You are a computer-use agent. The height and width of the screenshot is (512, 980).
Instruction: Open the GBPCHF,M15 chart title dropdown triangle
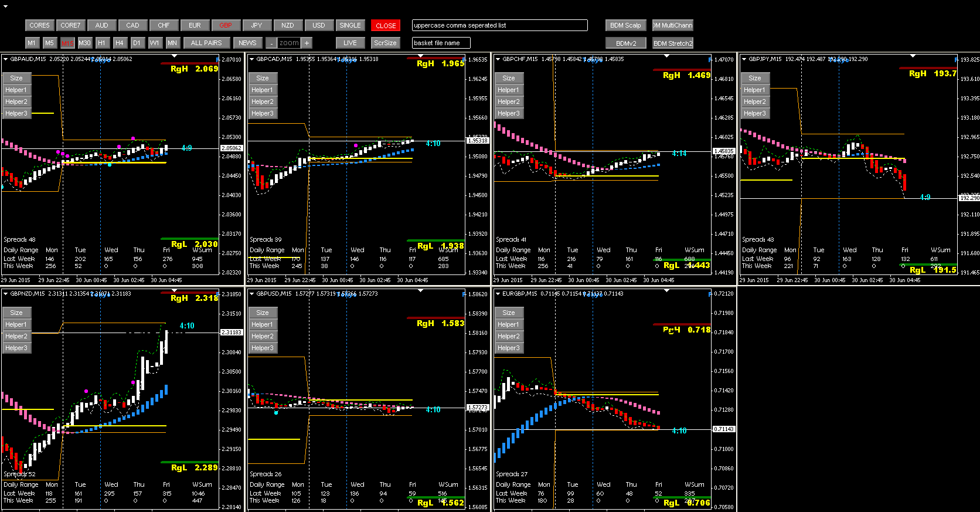(x=498, y=59)
